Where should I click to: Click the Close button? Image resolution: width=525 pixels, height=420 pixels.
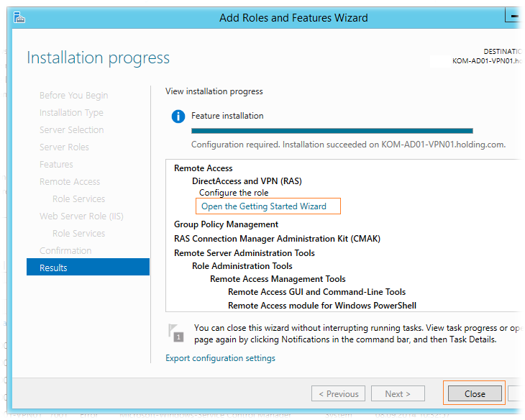click(x=475, y=393)
